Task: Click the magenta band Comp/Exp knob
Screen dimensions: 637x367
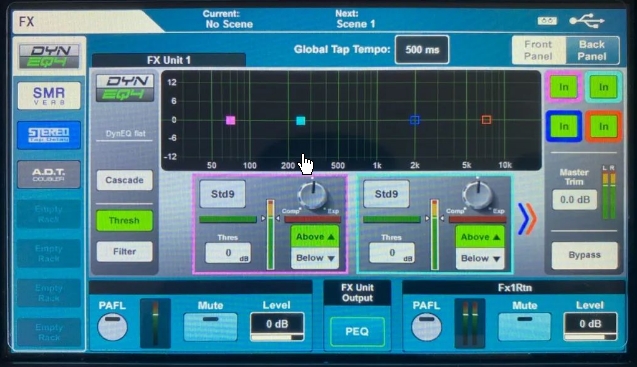Action: pyautogui.click(x=312, y=195)
